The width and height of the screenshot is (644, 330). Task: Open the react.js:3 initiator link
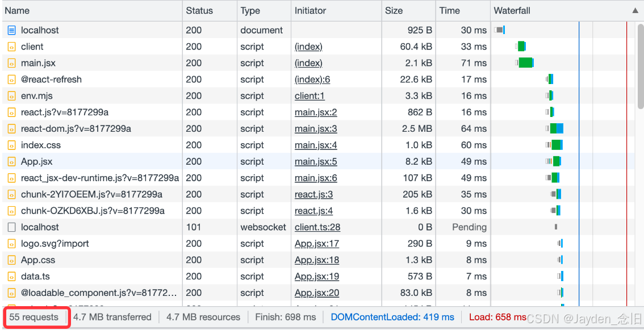click(314, 195)
